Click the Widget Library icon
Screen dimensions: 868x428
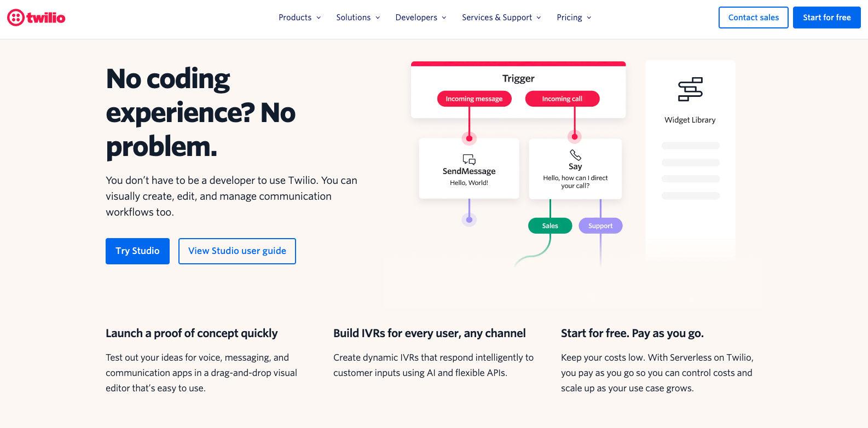[x=690, y=89]
